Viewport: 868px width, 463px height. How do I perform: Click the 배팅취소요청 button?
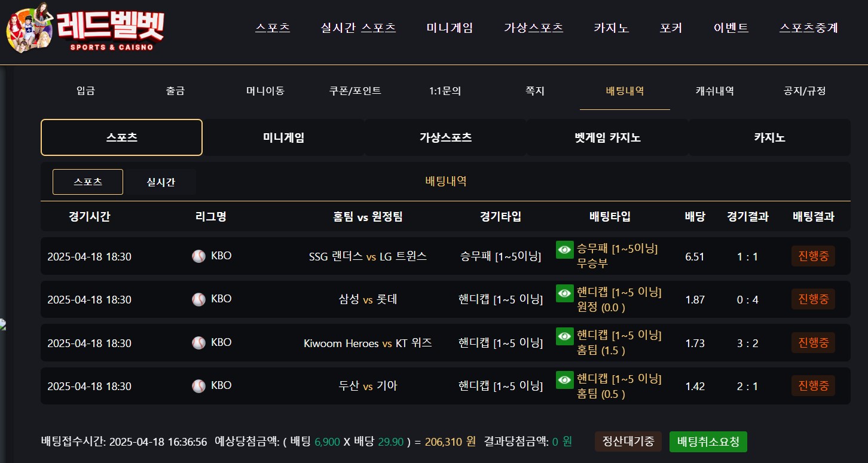pyautogui.click(x=708, y=442)
